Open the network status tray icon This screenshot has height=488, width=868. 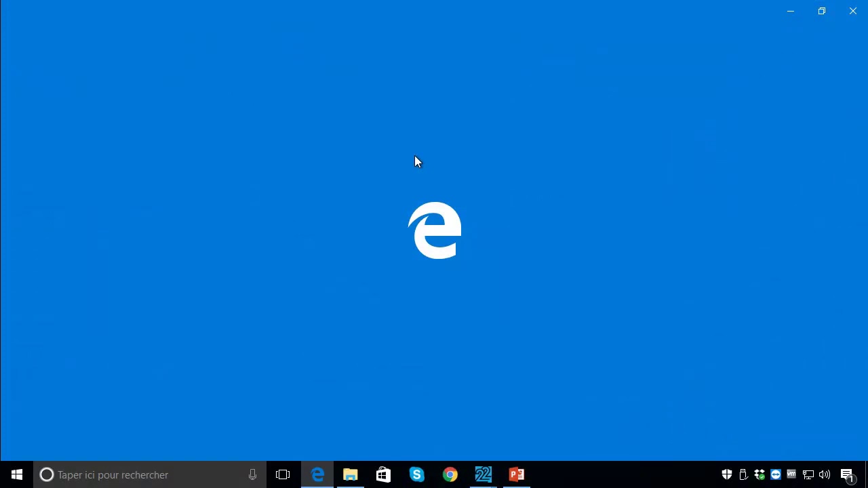click(808, 474)
